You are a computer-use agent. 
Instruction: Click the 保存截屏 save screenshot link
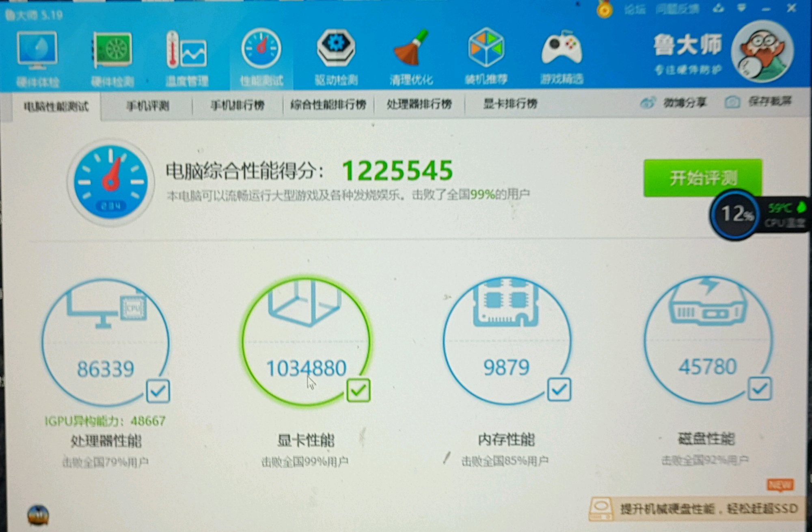(770, 101)
